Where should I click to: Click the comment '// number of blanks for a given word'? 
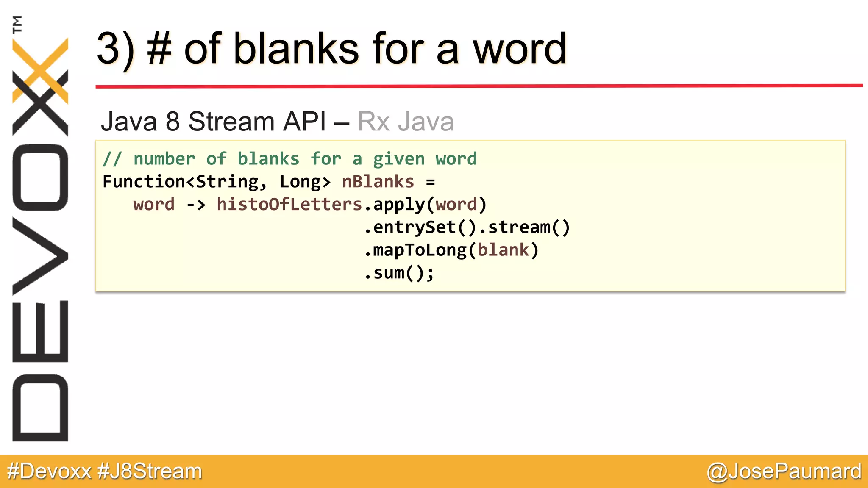click(x=290, y=159)
